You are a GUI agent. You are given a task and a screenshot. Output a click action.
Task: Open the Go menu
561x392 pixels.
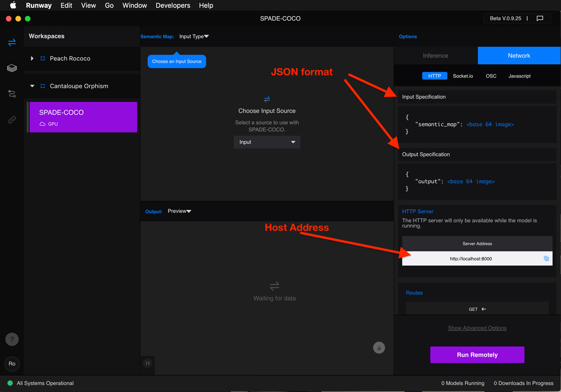(x=109, y=5)
